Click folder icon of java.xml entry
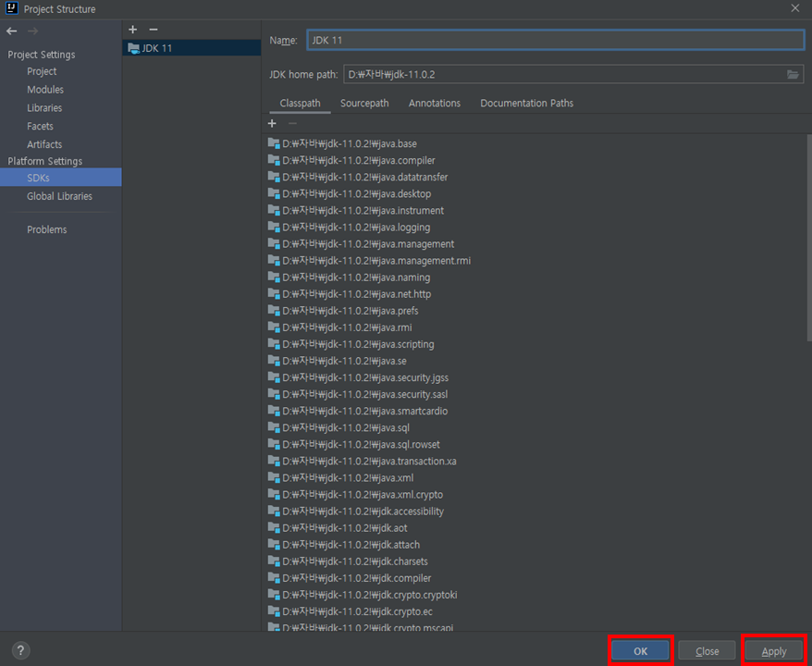812x666 pixels. (x=274, y=477)
